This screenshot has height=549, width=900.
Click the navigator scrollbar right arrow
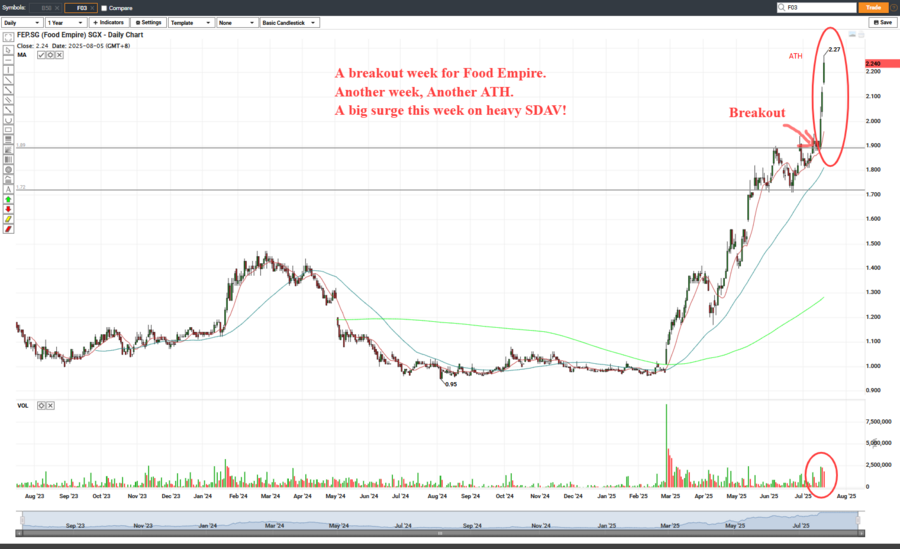862,533
